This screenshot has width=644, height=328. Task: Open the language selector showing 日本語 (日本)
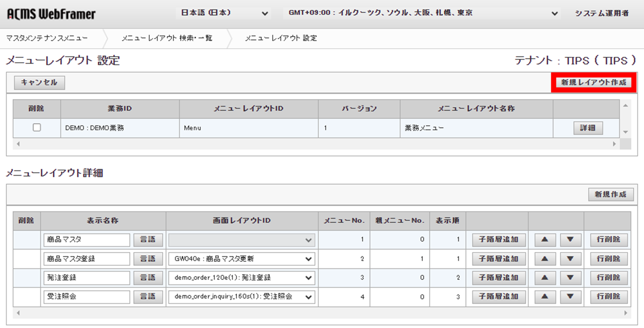pyautogui.click(x=223, y=13)
